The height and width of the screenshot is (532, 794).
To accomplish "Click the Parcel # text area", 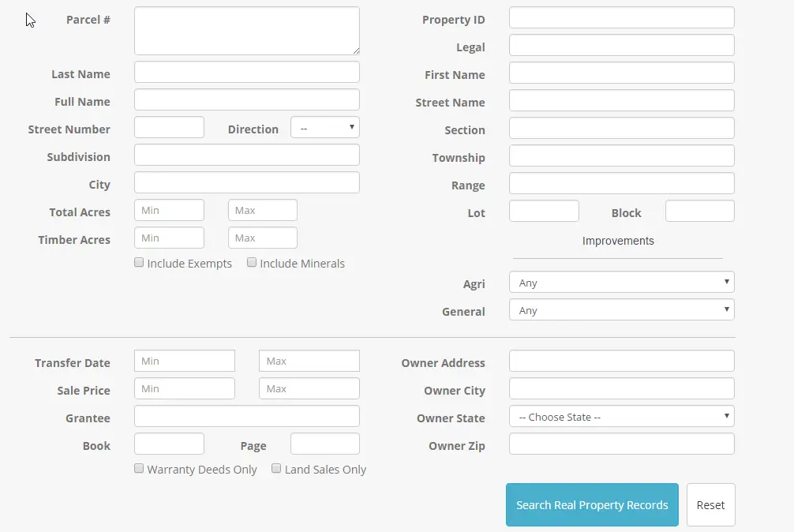I will tap(246, 32).
